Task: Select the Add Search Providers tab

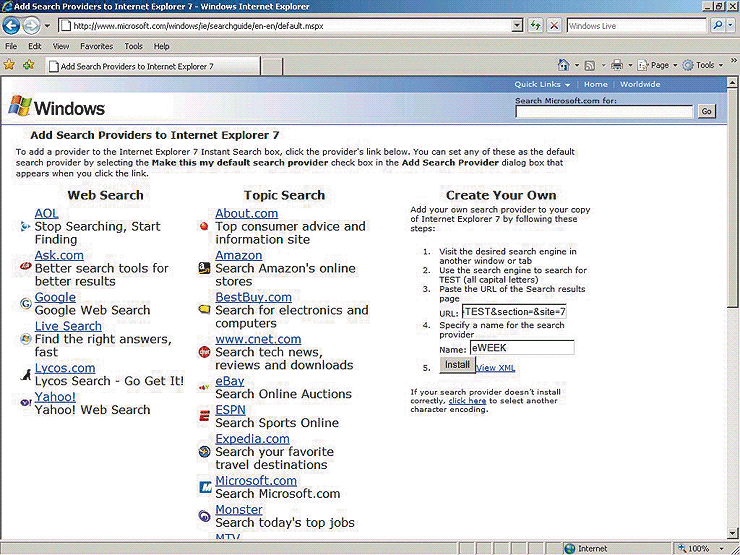Action: (x=152, y=66)
